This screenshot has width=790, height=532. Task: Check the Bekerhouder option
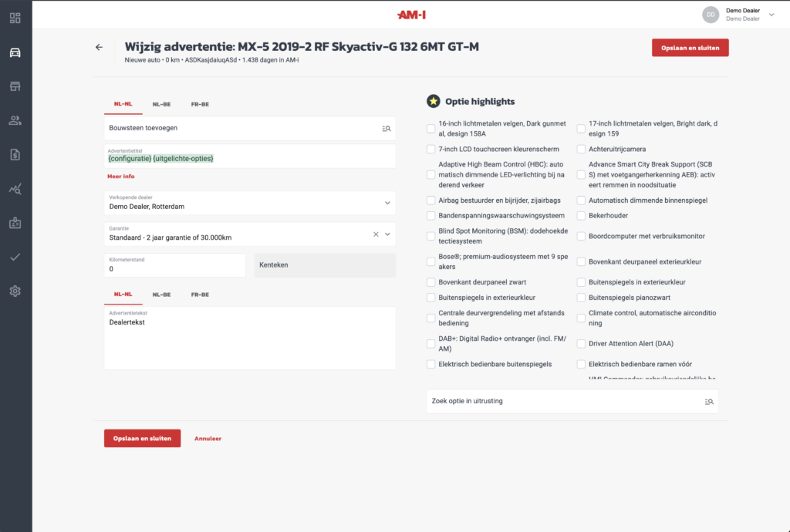[581, 216]
